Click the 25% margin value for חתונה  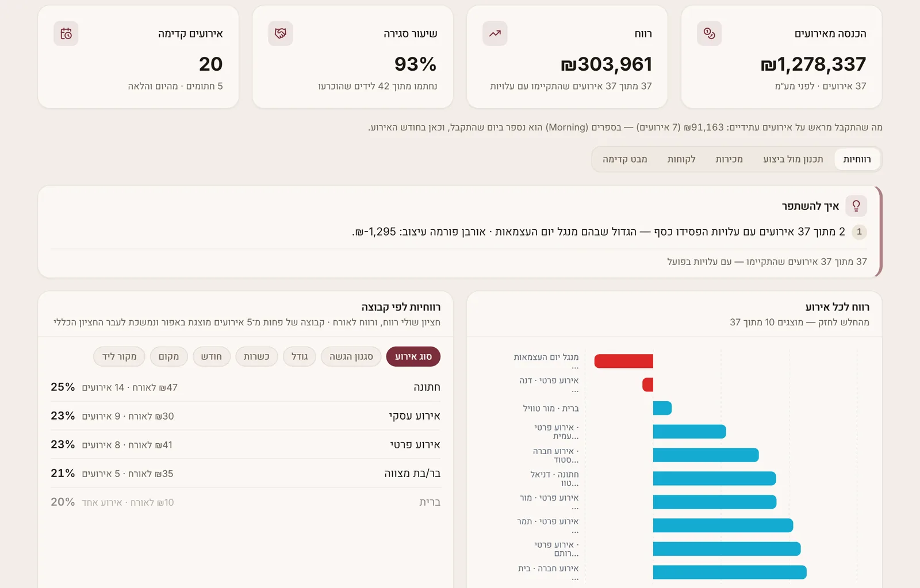(63, 387)
